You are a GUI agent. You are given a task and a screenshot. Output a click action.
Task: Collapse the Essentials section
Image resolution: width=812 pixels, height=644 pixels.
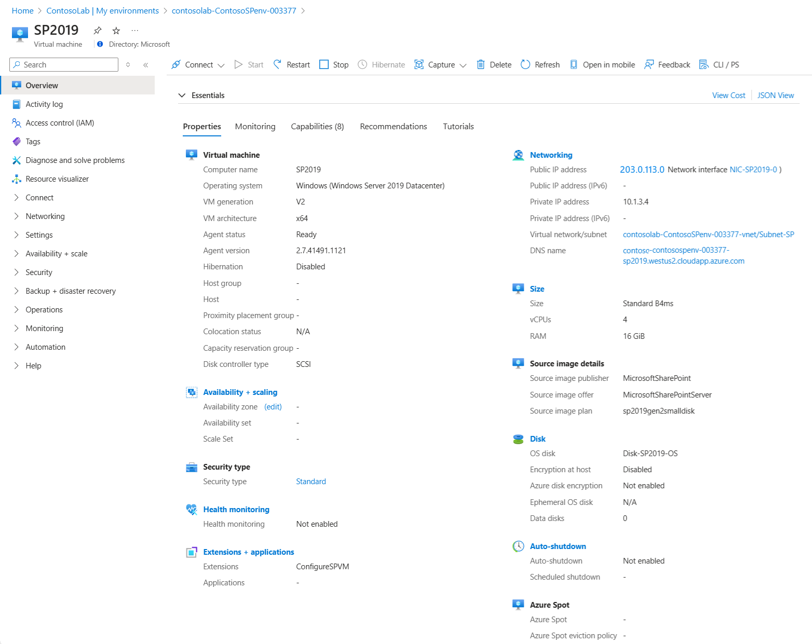pos(182,95)
